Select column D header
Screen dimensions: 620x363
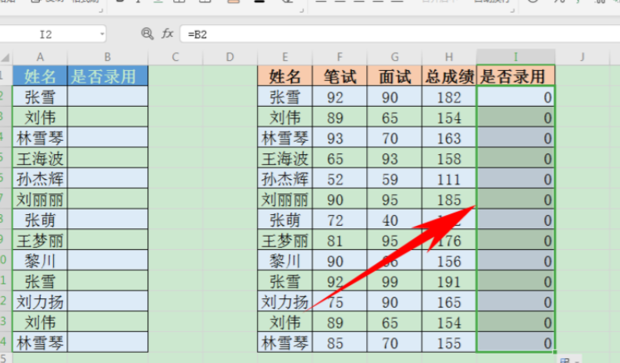click(230, 57)
